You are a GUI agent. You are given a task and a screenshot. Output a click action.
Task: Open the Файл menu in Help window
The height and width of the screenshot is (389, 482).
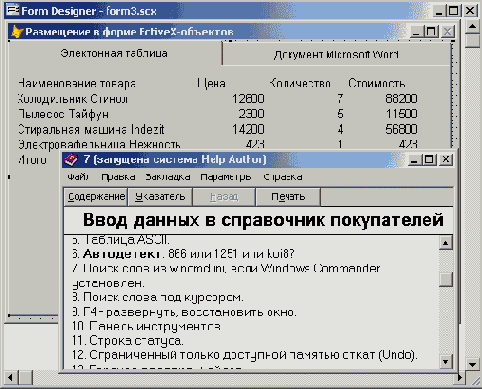[x=78, y=177]
